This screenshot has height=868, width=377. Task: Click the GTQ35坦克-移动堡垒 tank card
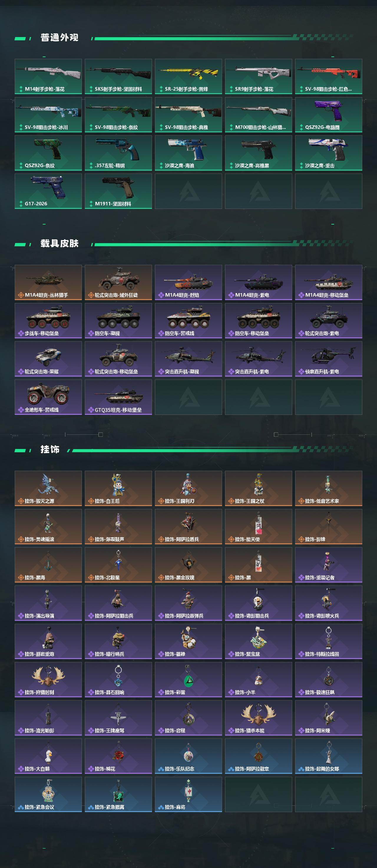coord(118,397)
